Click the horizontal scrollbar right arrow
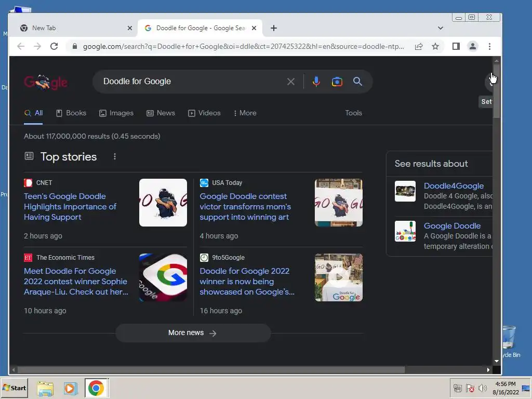The image size is (532, 399). 488,370
